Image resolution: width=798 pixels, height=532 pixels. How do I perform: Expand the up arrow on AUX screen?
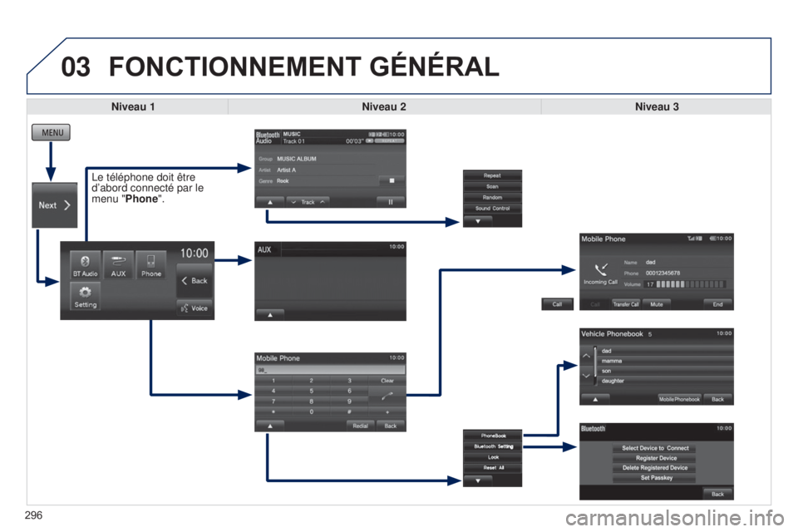pos(269,315)
